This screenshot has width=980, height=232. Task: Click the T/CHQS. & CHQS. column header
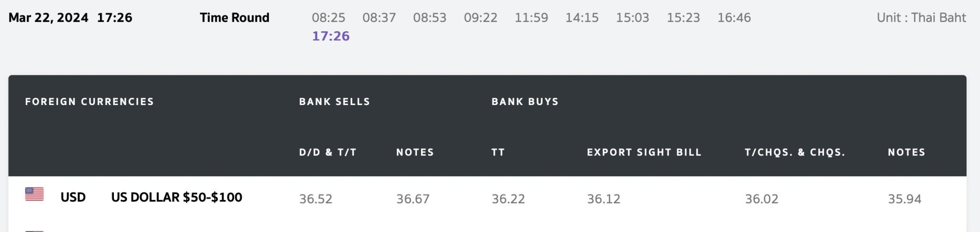795,152
